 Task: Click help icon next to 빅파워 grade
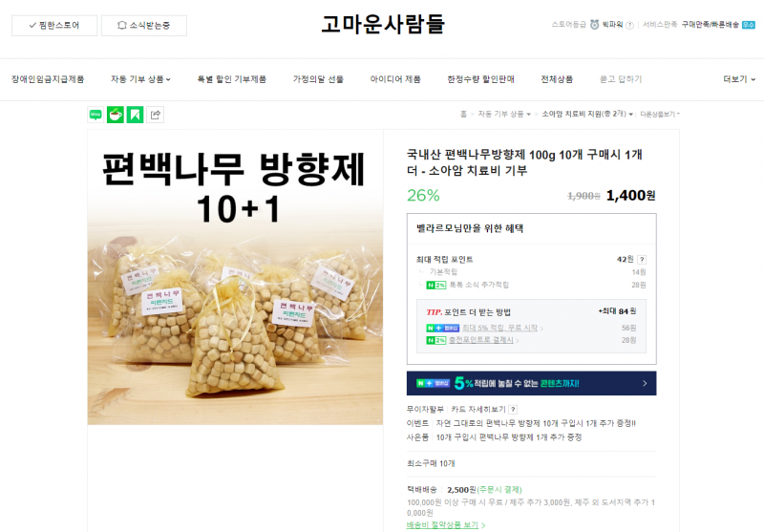pyautogui.click(x=629, y=26)
